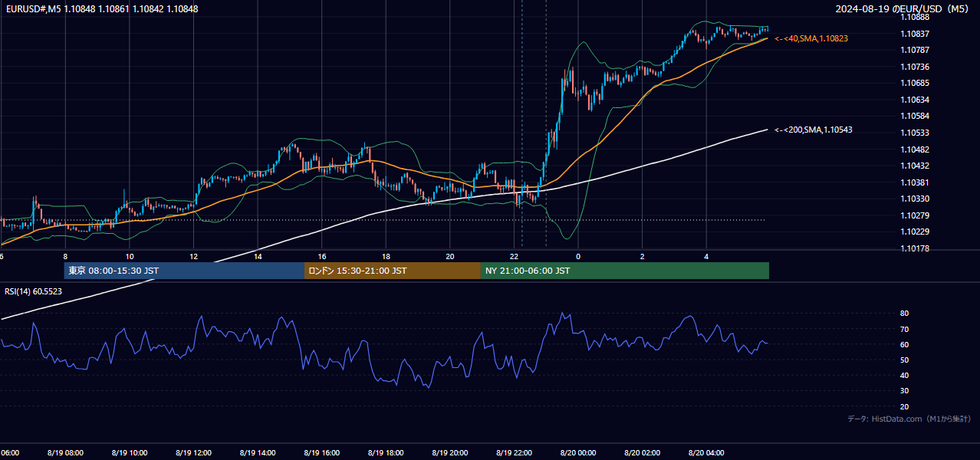Click hour tick 12 under price chart
The image size is (980, 460).
193,257
